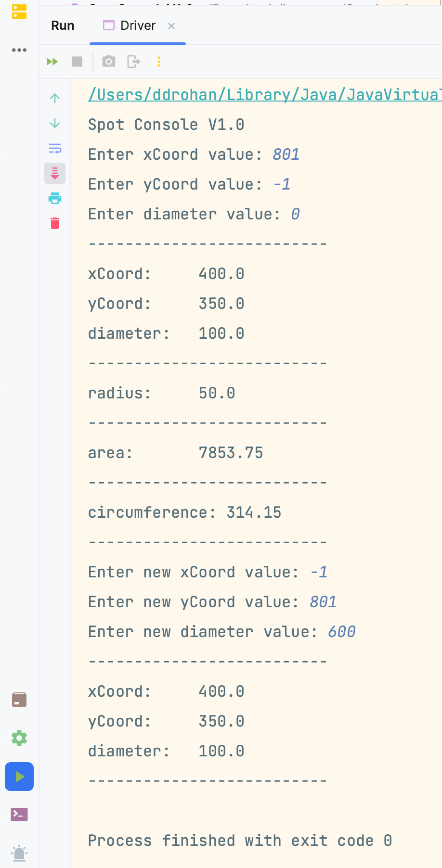Close the Driver tab
Viewport: 442px width, 868px height.
point(171,26)
